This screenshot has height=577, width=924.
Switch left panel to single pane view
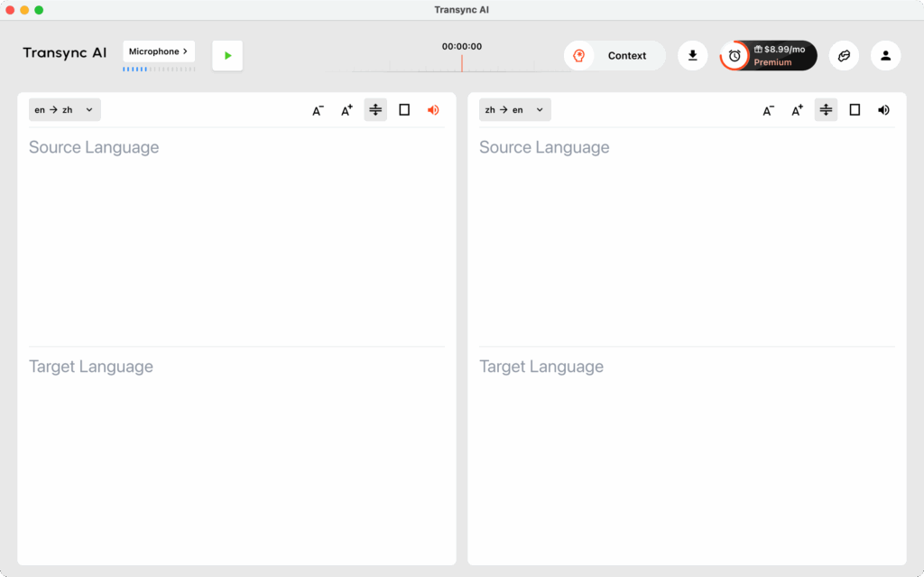(404, 110)
